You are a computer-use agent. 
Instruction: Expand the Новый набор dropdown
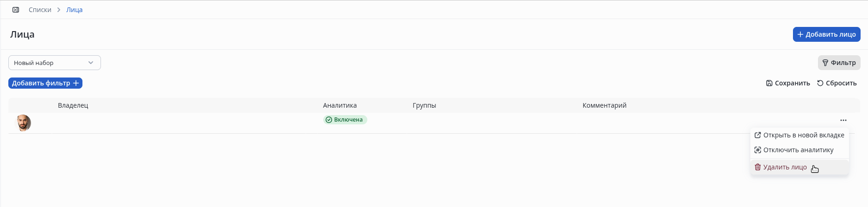pos(54,63)
